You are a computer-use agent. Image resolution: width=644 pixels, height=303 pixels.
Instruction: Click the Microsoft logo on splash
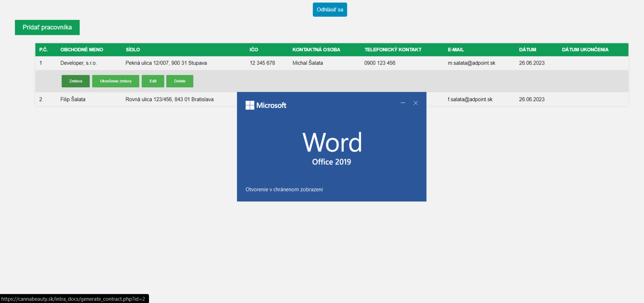(266, 105)
